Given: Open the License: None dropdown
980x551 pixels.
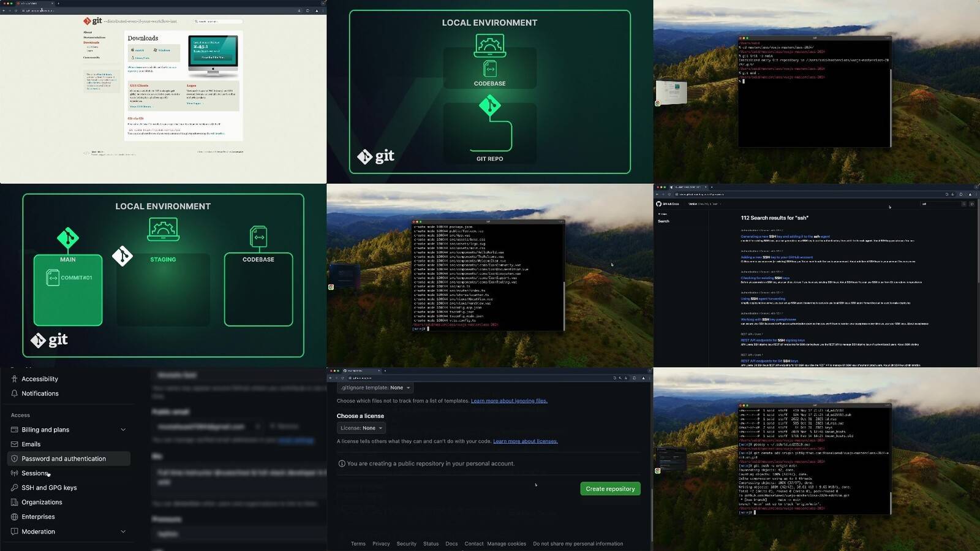Looking at the screenshot, I should point(361,428).
